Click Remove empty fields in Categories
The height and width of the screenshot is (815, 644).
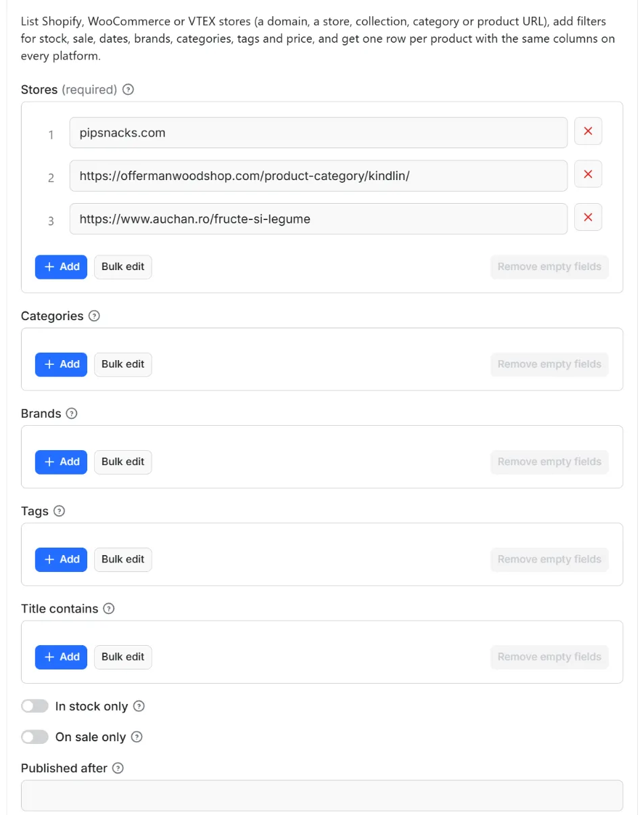coord(549,364)
